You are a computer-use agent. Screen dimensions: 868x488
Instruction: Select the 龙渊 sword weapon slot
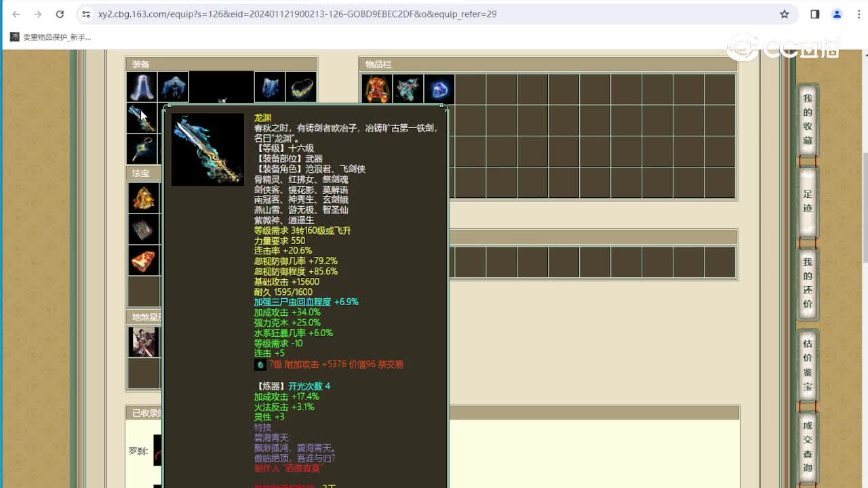point(142,118)
